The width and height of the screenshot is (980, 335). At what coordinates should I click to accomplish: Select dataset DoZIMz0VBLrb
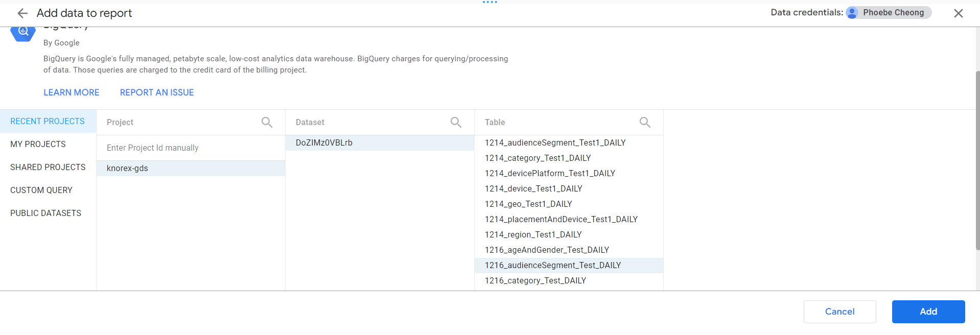324,142
